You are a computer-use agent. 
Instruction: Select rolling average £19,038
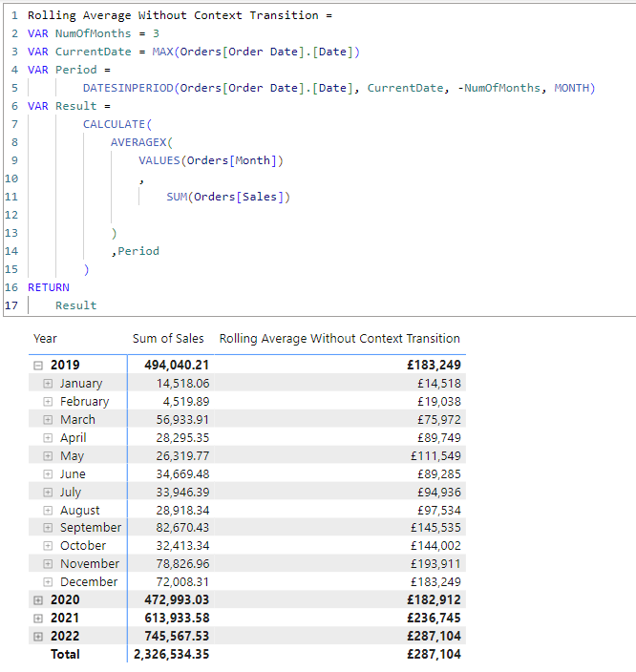[439, 402]
